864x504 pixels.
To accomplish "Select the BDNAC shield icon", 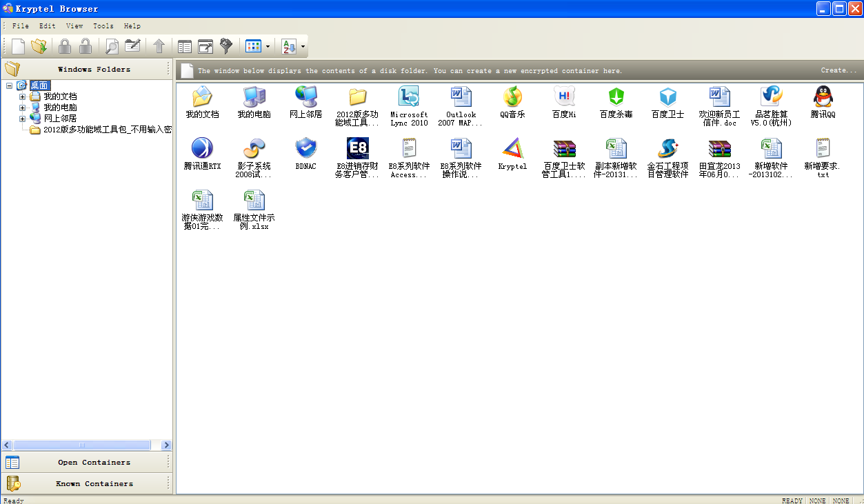I will point(305,154).
